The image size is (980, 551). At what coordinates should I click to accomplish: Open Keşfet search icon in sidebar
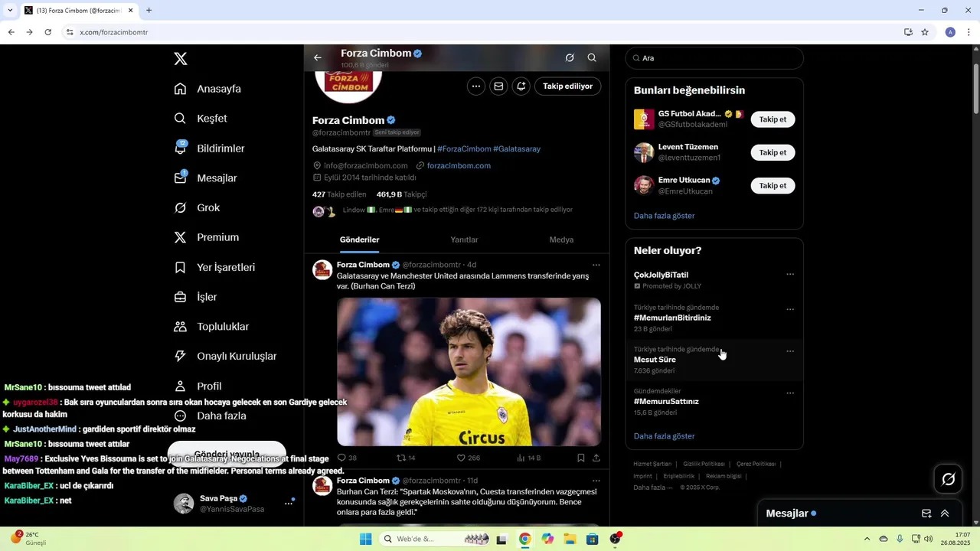tap(180, 119)
